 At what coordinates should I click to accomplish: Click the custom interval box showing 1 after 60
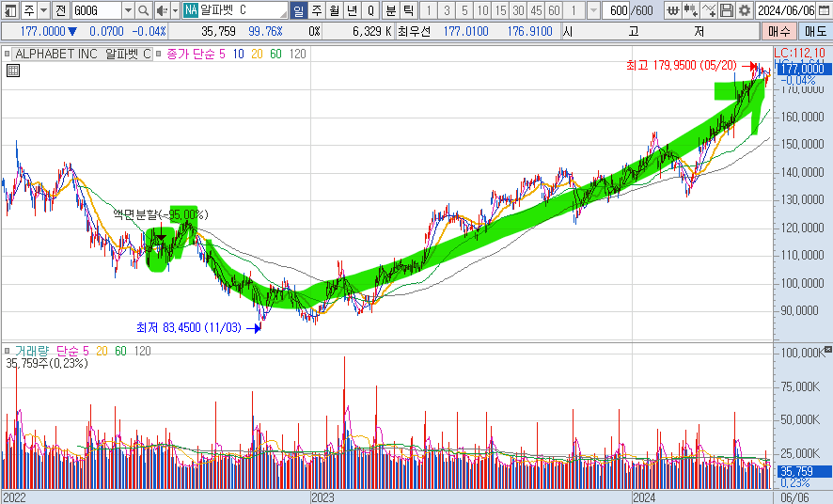(x=575, y=10)
